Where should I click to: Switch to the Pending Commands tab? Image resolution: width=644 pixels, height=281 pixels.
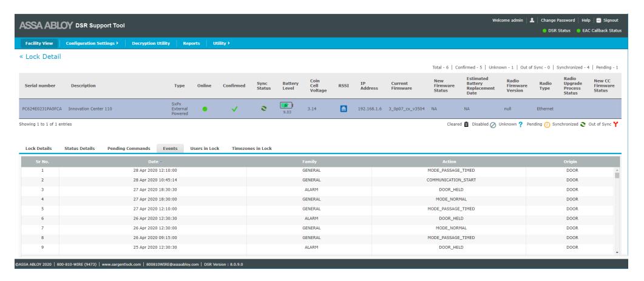coord(129,148)
